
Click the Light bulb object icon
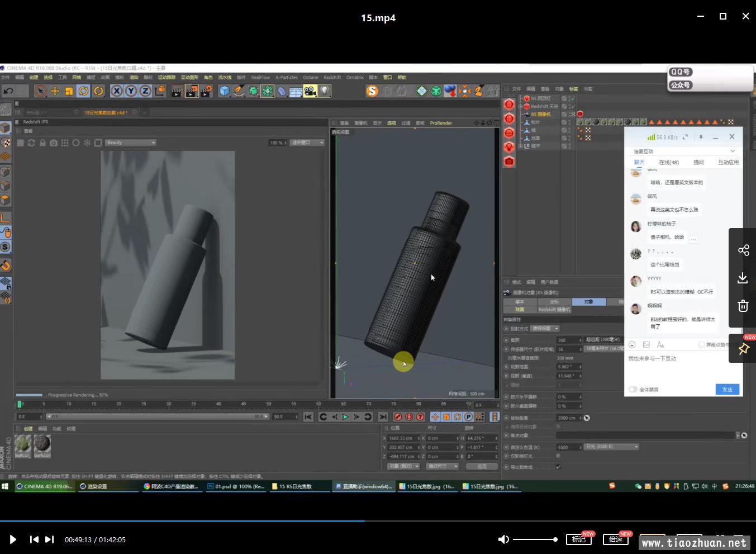tap(325, 91)
